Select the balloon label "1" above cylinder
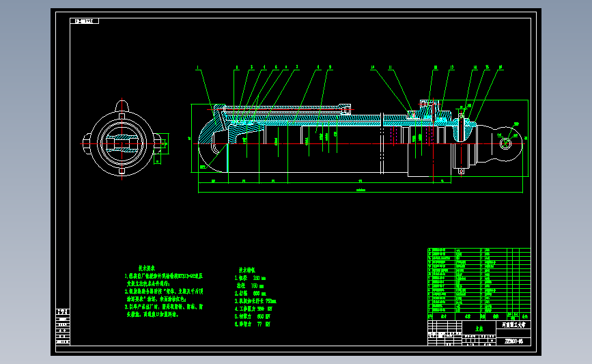Image resolution: width=592 pixels, height=364 pixels. click(197, 68)
